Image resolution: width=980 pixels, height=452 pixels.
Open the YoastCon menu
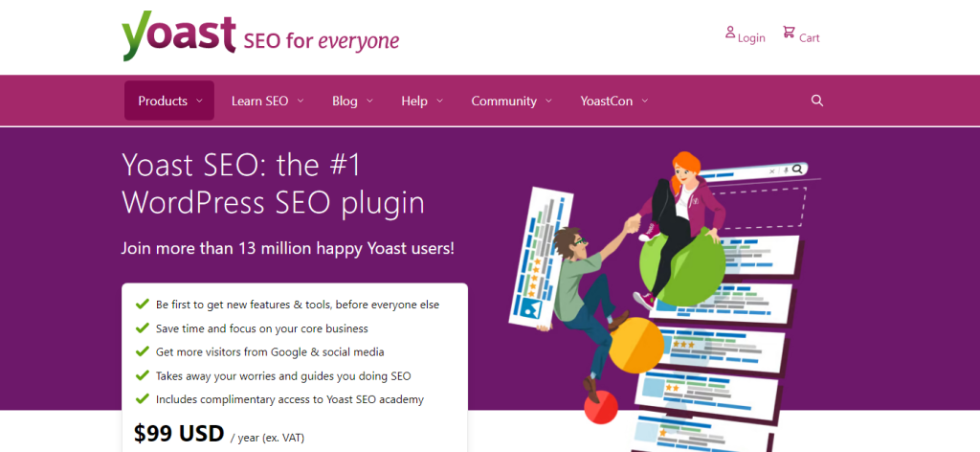point(614,101)
